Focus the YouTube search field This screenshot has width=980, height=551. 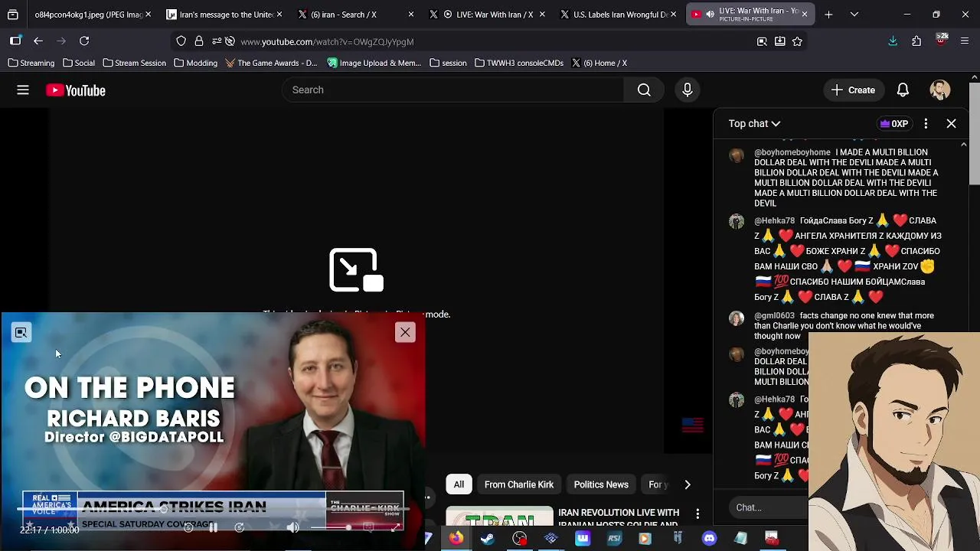453,90
